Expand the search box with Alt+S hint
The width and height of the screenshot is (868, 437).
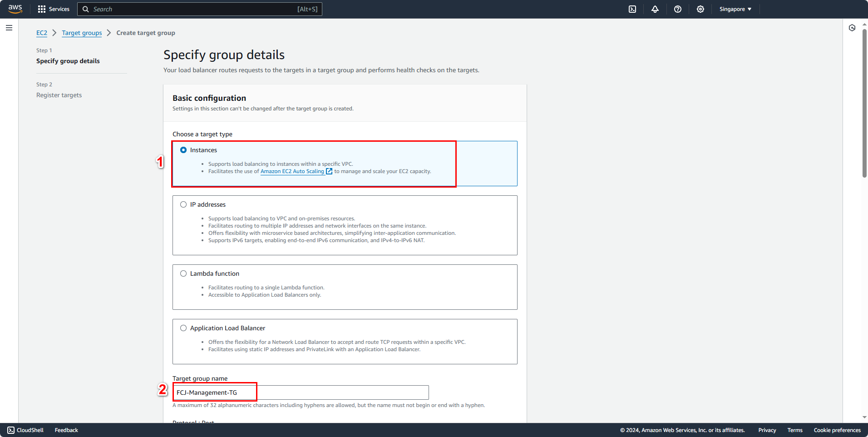pyautogui.click(x=200, y=9)
